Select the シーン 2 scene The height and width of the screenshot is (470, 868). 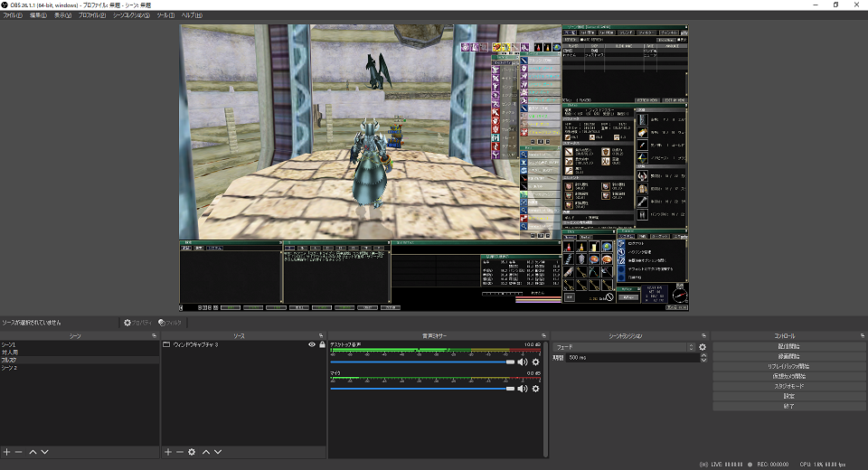click(80, 368)
